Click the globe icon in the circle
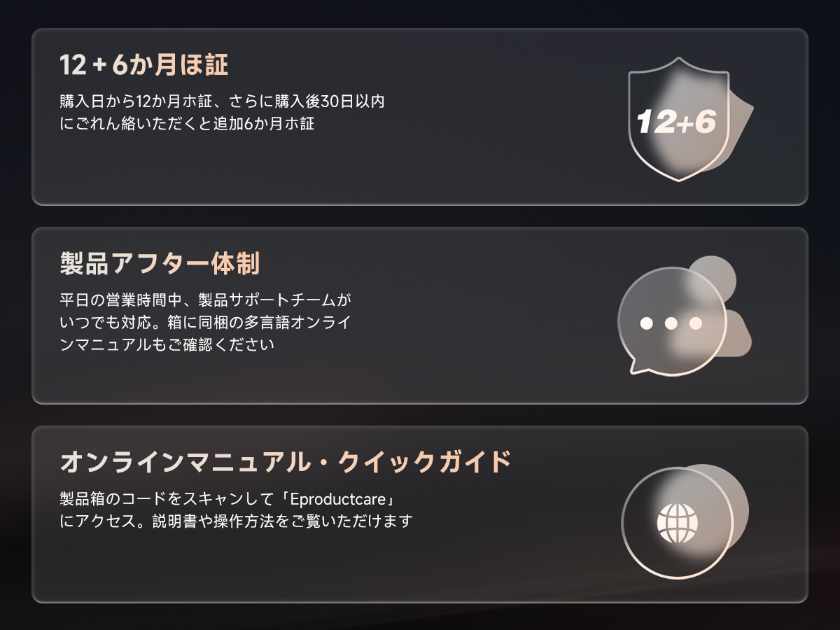This screenshot has width=840, height=630. coord(678,522)
